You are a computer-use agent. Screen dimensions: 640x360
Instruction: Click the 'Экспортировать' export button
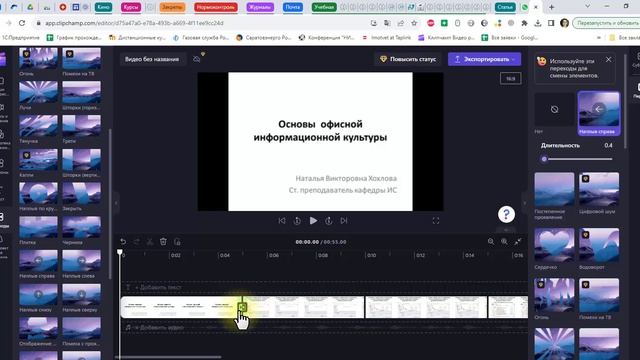click(484, 59)
